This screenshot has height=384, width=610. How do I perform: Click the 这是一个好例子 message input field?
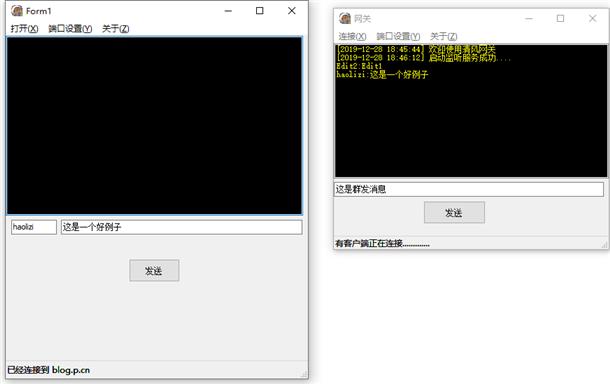[181, 227]
